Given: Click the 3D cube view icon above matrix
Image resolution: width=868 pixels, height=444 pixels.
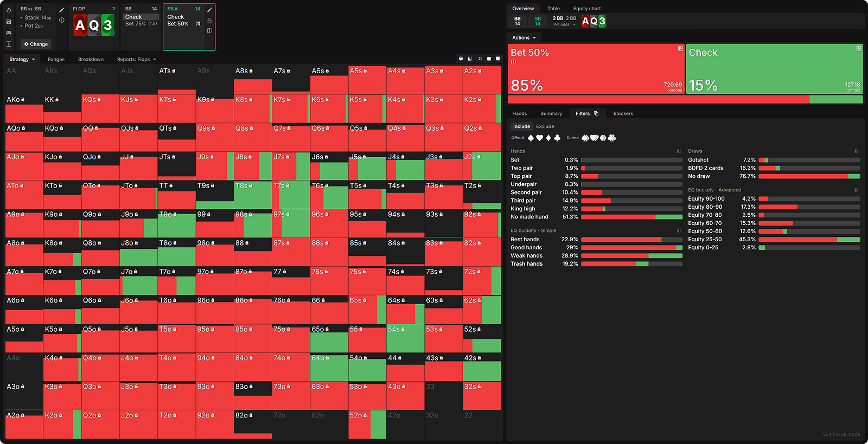Looking at the screenshot, I should click(x=461, y=59).
